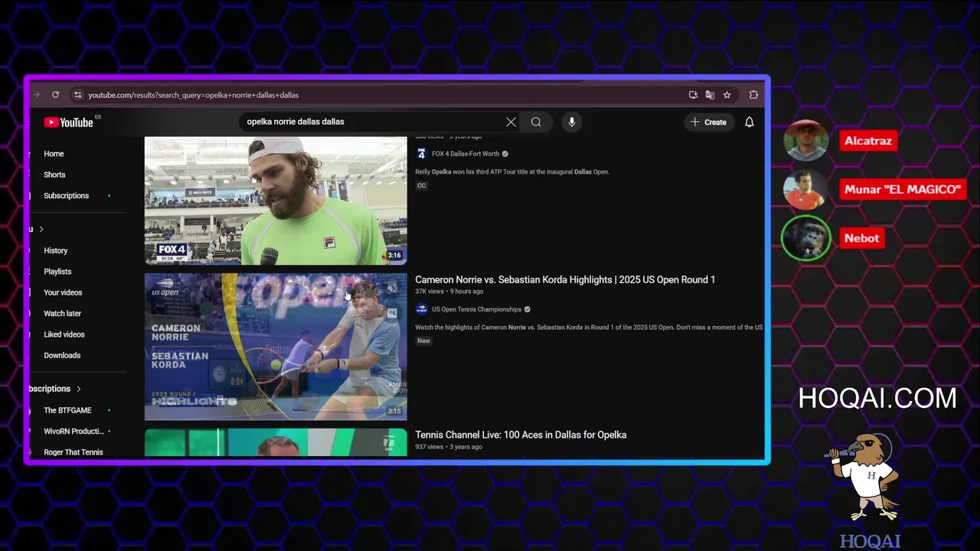Toggle captions on the Norrie vs Korda preview
The image size is (980, 551).
pos(391,313)
